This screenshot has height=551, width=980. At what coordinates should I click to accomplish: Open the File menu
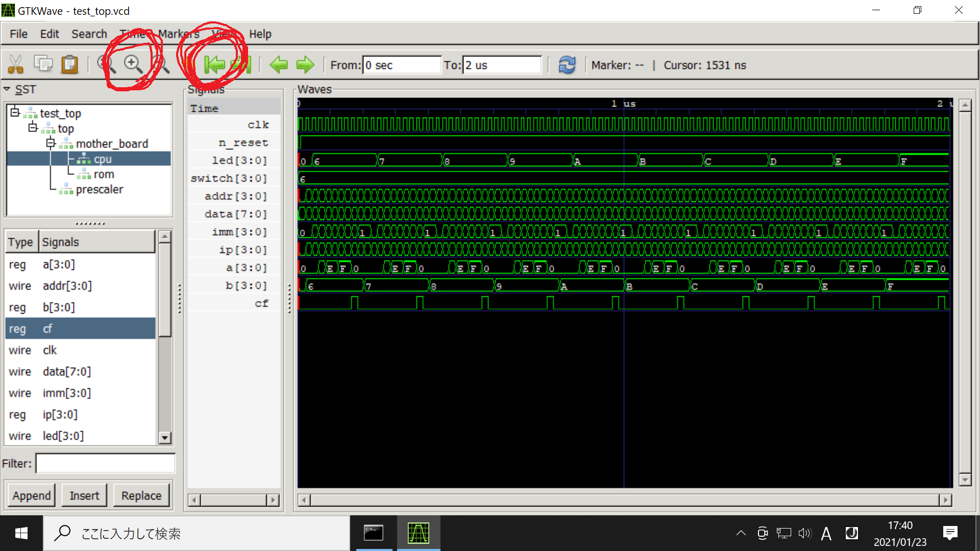click(x=18, y=34)
